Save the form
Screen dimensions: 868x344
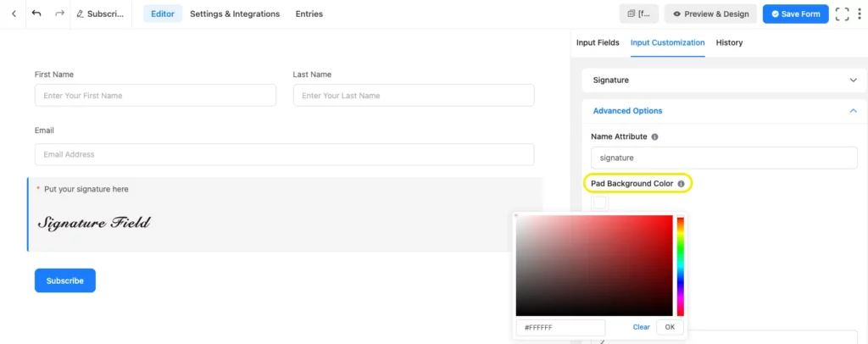795,14
